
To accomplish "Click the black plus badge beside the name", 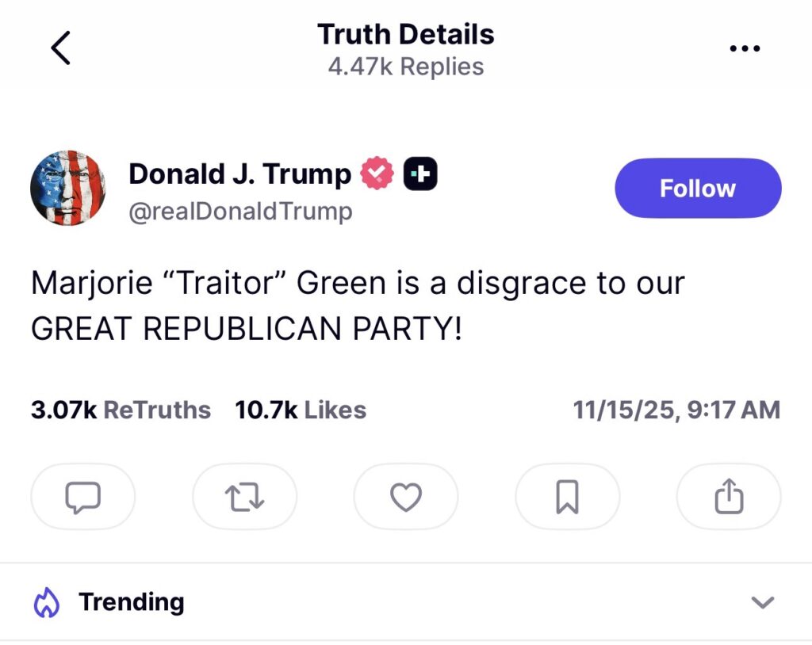I will coord(421,174).
